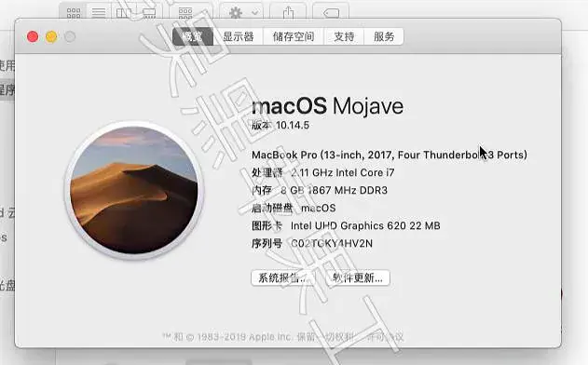Click the MacBook Pro model line
Screen dimensions: 588x365
coord(390,155)
